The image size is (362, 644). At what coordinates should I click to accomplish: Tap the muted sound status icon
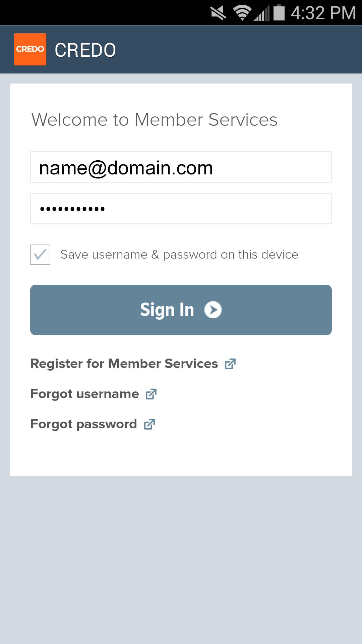point(218,13)
